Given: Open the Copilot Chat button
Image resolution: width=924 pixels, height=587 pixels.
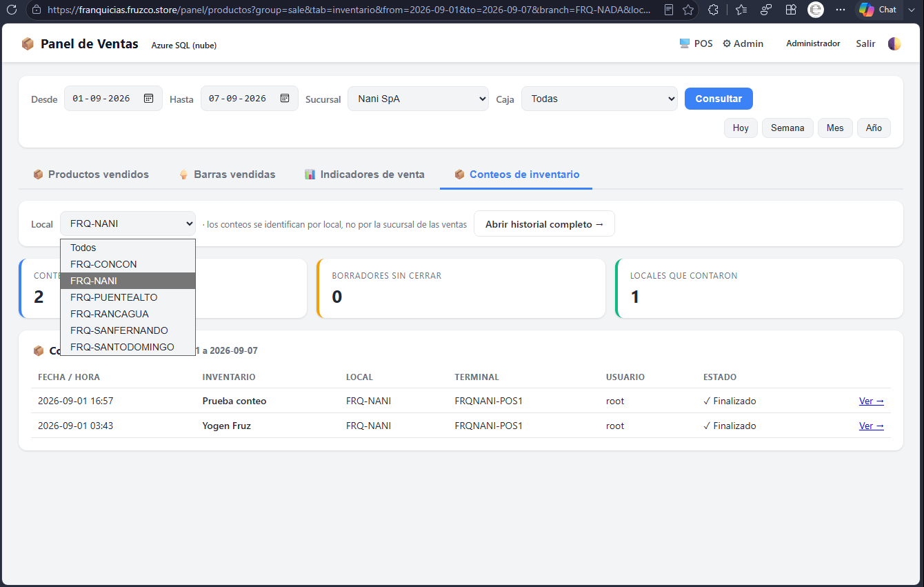Looking at the screenshot, I should [x=878, y=10].
